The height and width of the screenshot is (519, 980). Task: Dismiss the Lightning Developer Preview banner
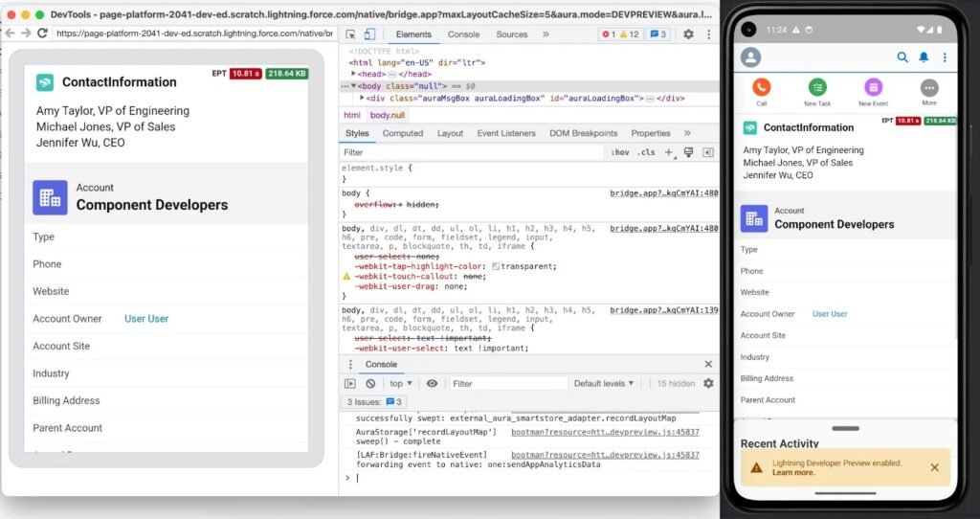[x=934, y=467]
